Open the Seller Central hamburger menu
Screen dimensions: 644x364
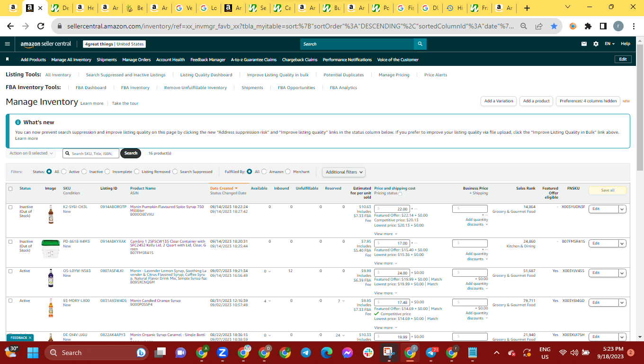7,44
